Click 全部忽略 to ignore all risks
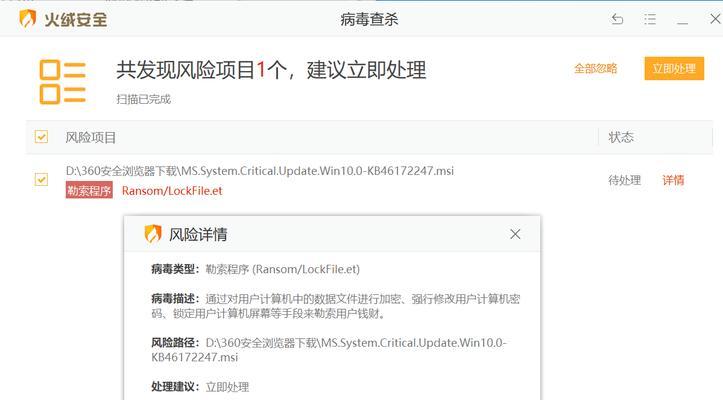Screen dimensions: 723x400 [x=595, y=69]
